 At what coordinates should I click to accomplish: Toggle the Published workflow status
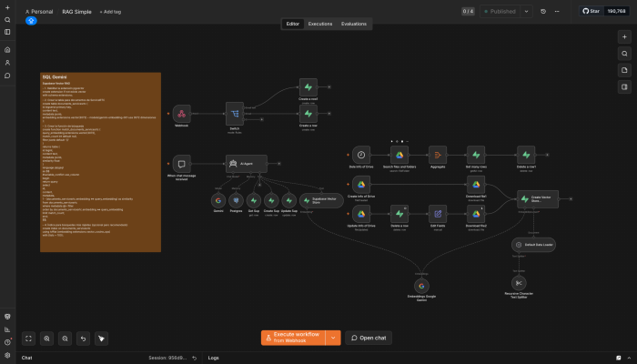click(500, 11)
